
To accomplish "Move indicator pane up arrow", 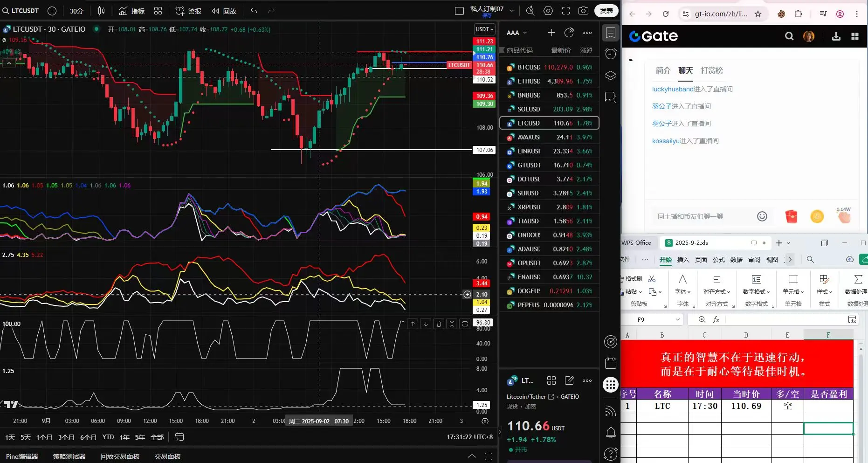I will click(413, 324).
